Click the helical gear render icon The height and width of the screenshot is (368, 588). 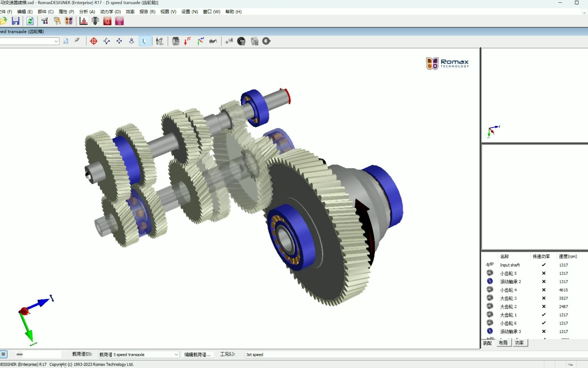click(x=176, y=41)
